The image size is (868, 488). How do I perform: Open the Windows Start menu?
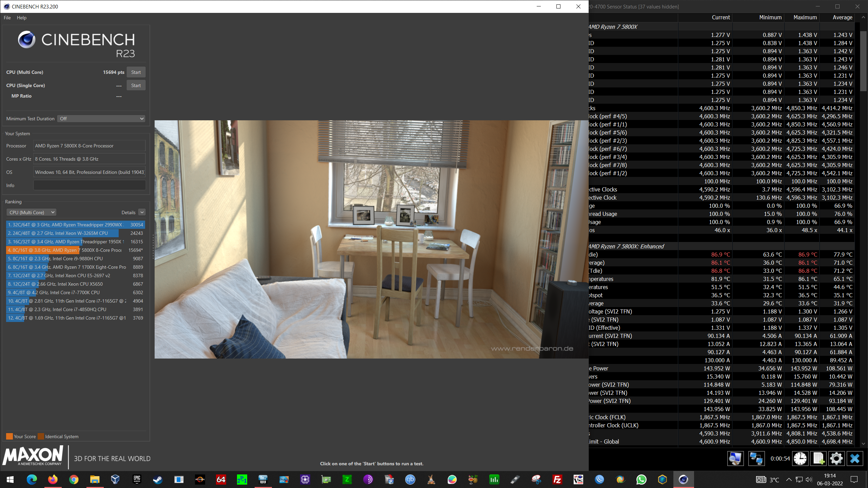(x=10, y=480)
